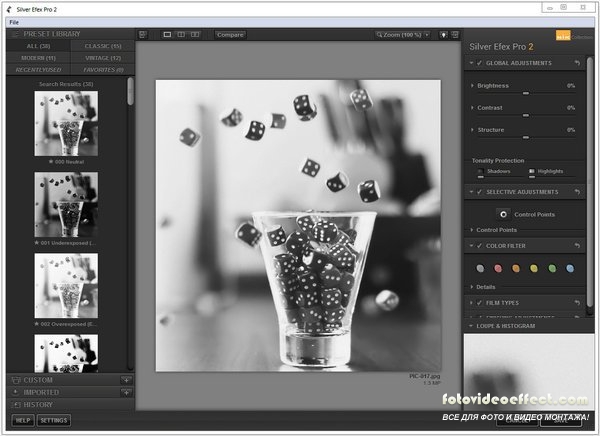Favorite the 001 Underexposed preset star

click(x=37, y=243)
